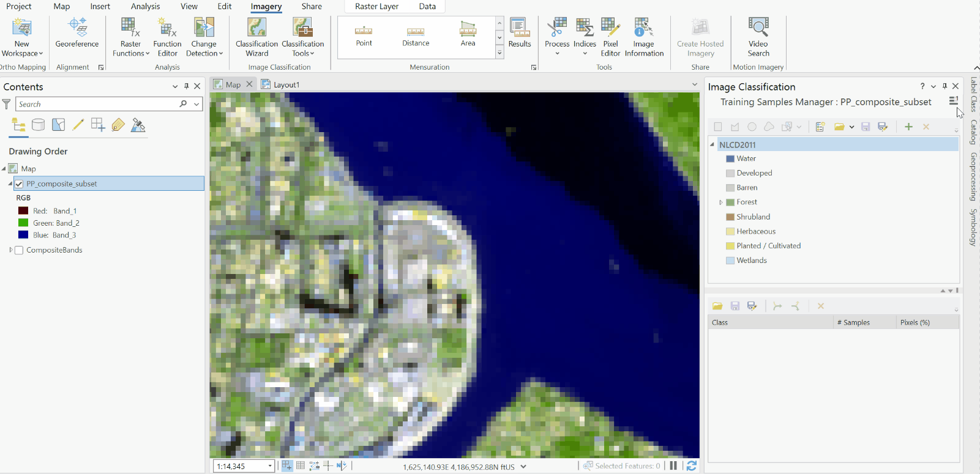The image size is (980, 474).
Task: Switch Contents to List By Labeling
Action: (x=118, y=125)
